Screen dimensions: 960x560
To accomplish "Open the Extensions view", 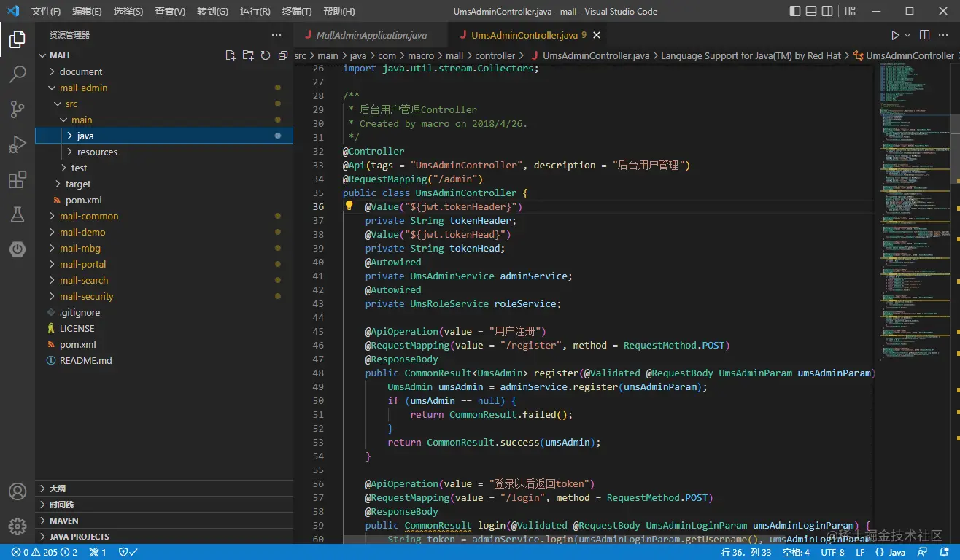I will 18,179.
